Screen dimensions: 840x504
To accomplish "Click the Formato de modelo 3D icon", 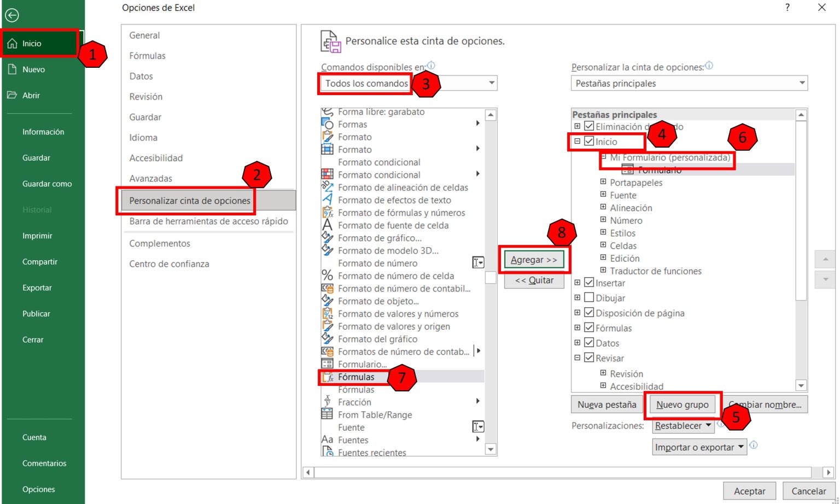I will point(328,250).
